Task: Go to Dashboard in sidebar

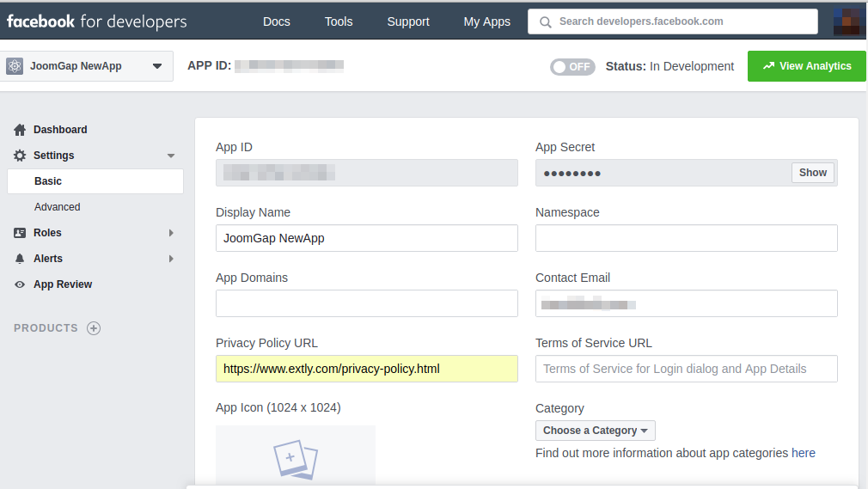Action: [60, 130]
